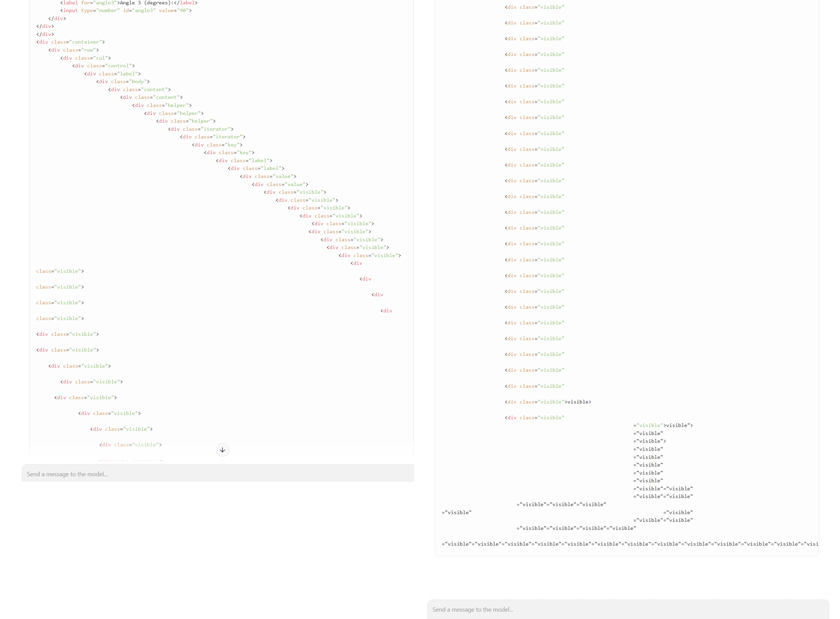Focus the left panel message input field
This screenshot has height=619, width=840.
tap(217, 474)
